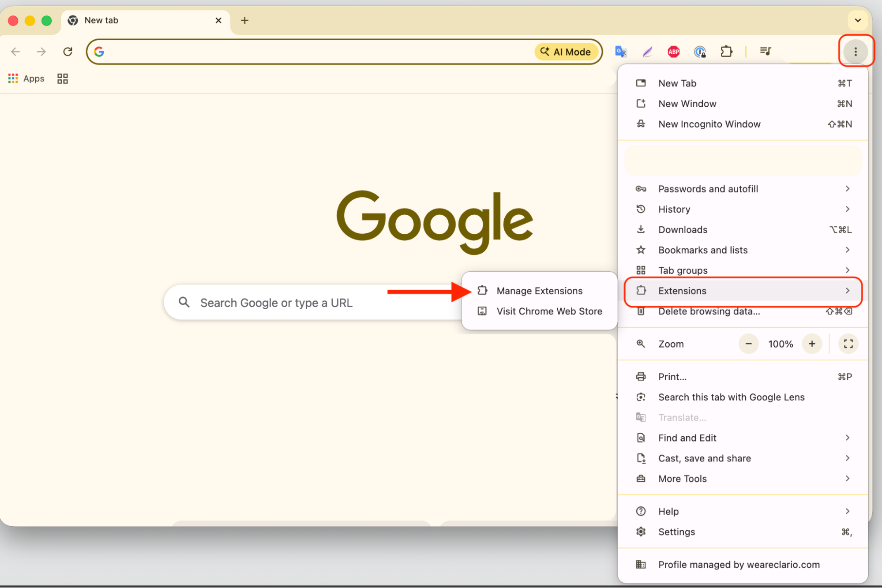Image resolution: width=882 pixels, height=588 pixels.
Task: Open New Incognito Window
Action: 743,124
